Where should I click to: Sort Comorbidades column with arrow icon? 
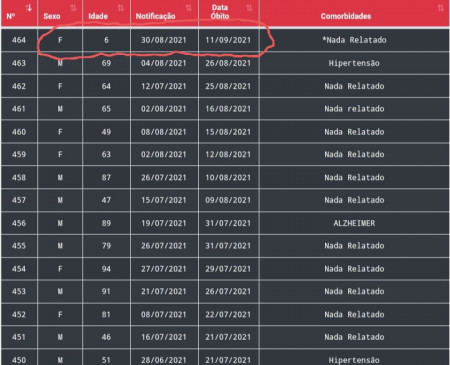click(x=441, y=8)
